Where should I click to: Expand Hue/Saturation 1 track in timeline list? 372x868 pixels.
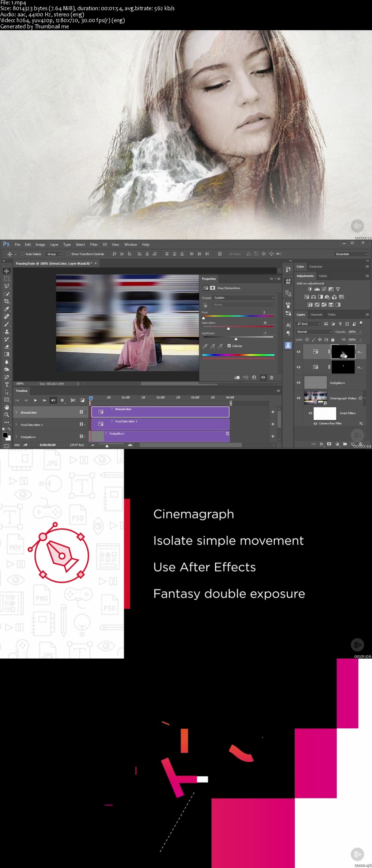(16, 425)
